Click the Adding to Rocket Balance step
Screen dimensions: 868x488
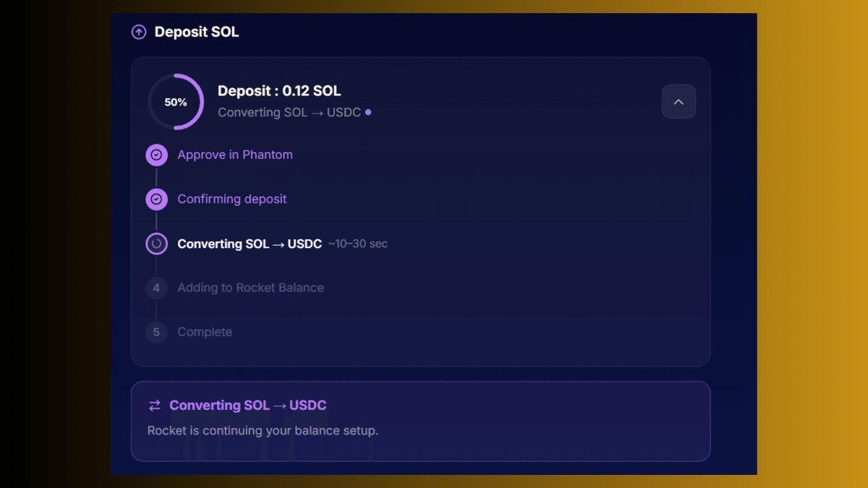point(250,288)
